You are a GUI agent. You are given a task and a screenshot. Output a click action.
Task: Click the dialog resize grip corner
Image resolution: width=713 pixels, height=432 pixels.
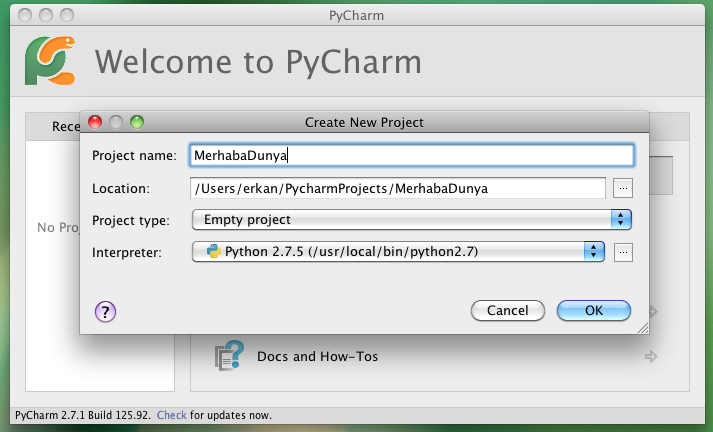tap(643, 328)
